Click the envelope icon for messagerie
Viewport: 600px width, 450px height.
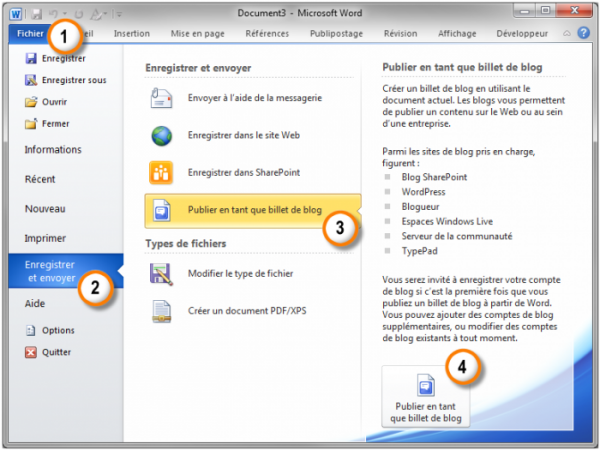pyautogui.click(x=161, y=98)
